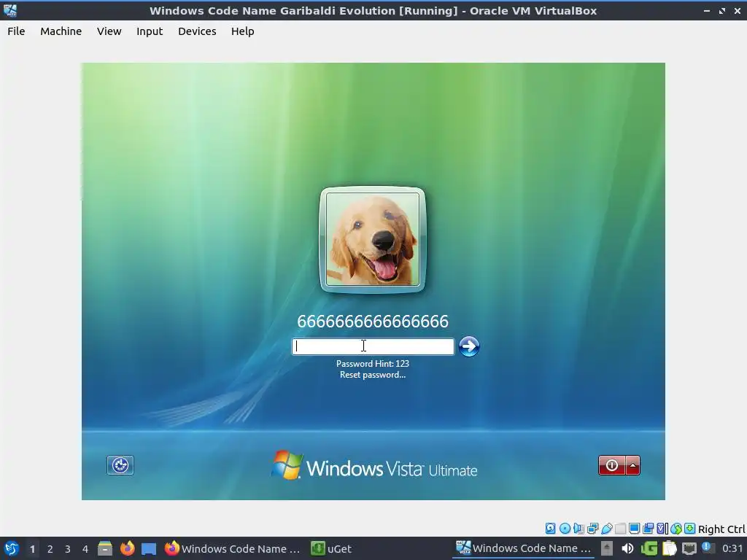Switch to virtual desktop 2

point(50,549)
